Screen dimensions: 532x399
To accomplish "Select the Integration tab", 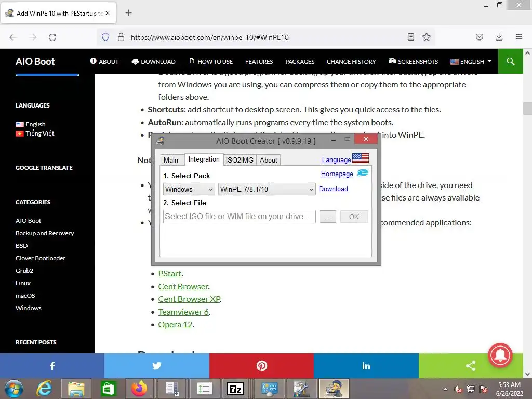I will point(204,159).
